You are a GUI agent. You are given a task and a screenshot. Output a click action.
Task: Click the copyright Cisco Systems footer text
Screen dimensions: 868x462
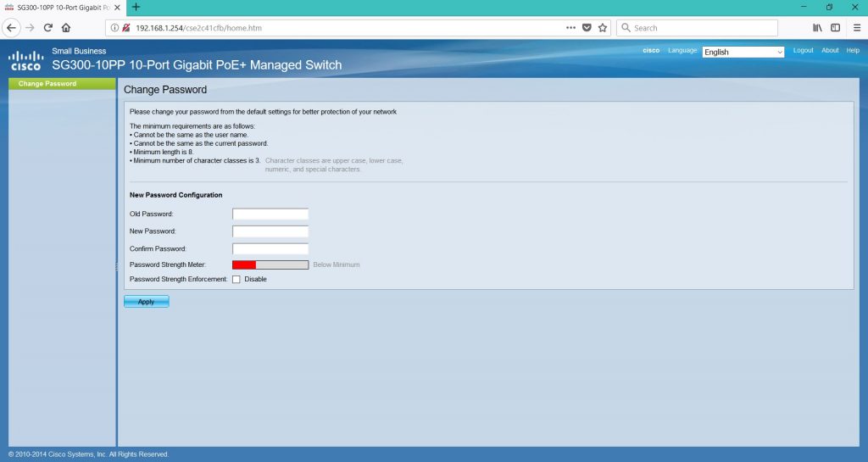click(x=88, y=454)
